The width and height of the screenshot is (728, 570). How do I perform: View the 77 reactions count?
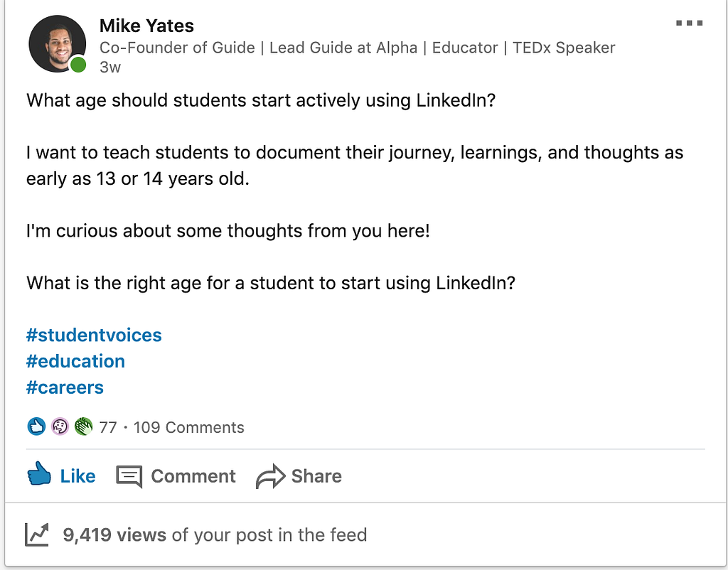108,427
